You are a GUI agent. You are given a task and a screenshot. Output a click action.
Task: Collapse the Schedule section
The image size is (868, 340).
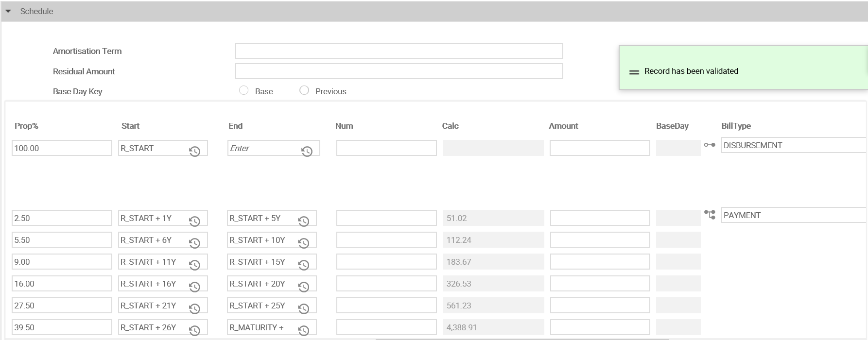tap(8, 11)
